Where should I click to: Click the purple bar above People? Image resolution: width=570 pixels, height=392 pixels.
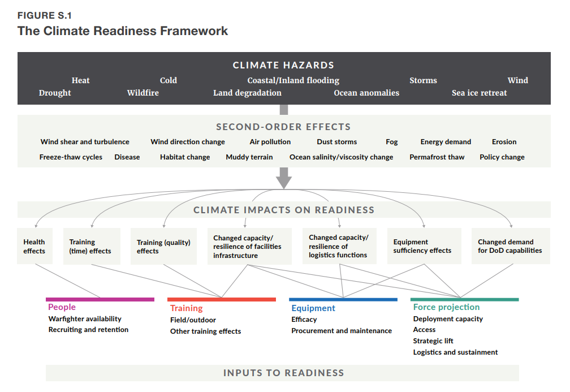pos(100,300)
